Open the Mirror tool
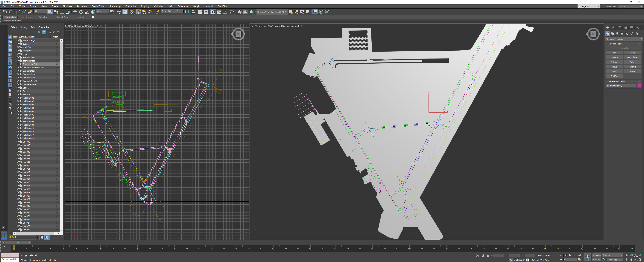644x262 pixels. pos(187,12)
